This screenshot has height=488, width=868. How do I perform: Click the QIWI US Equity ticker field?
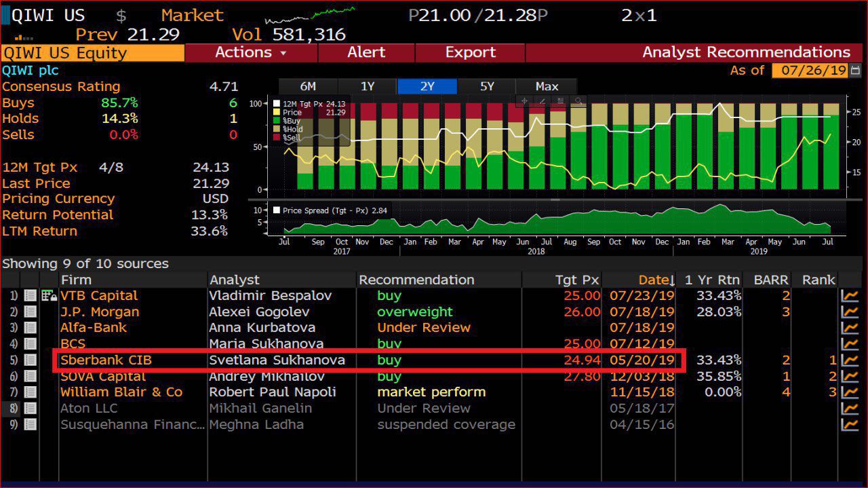[93, 53]
